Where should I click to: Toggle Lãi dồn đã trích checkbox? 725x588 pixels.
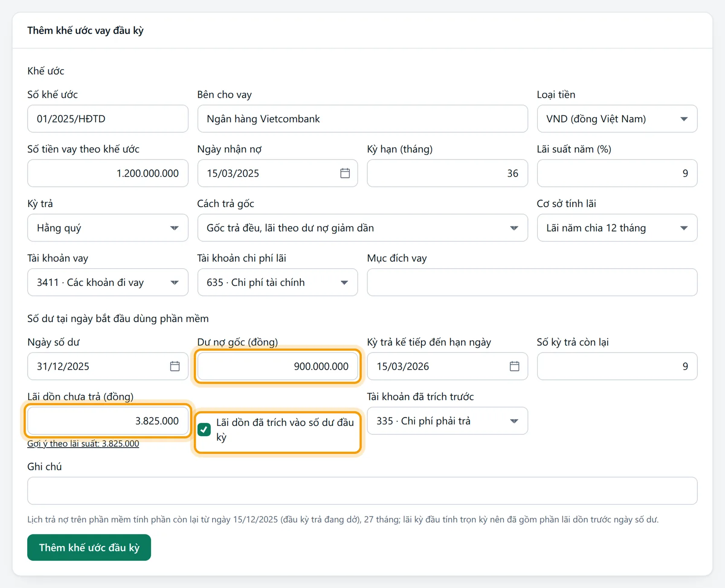click(x=204, y=429)
